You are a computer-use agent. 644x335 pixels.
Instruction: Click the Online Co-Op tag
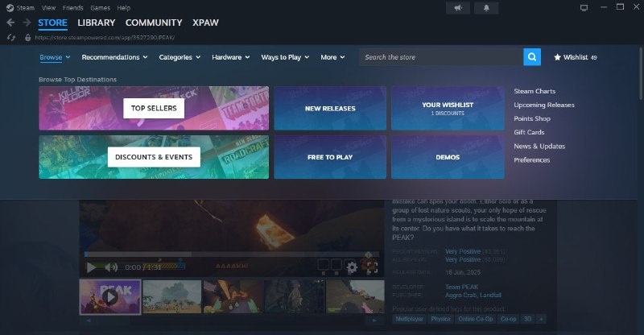(475, 319)
